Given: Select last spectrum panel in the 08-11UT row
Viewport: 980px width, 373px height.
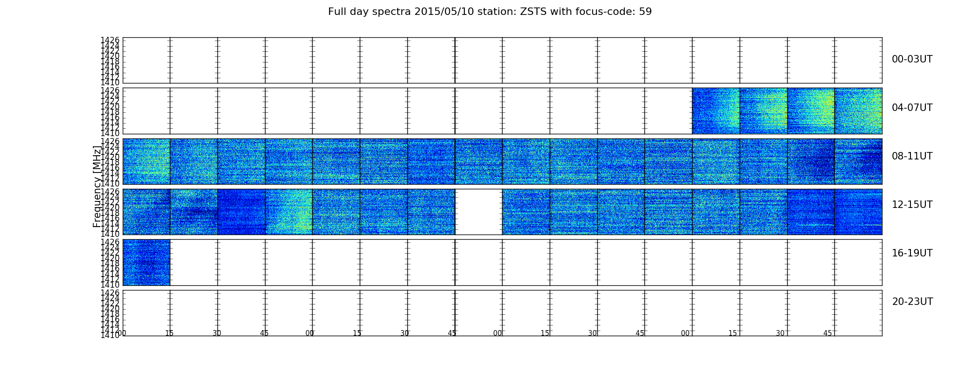Looking at the screenshot, I should pyautogui.click(x=858, y=161).
